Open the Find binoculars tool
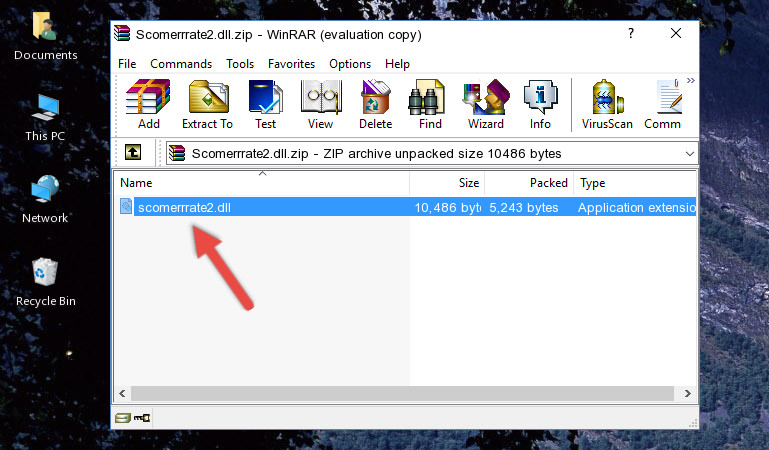This screenshot has height=450, width=769. (x=430, y=105)
